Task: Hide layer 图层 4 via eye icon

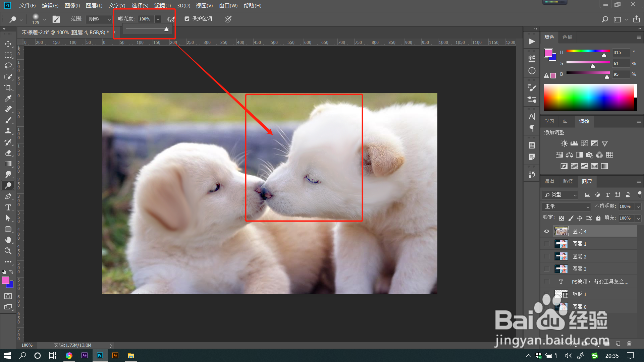Action: pos(547,231)
